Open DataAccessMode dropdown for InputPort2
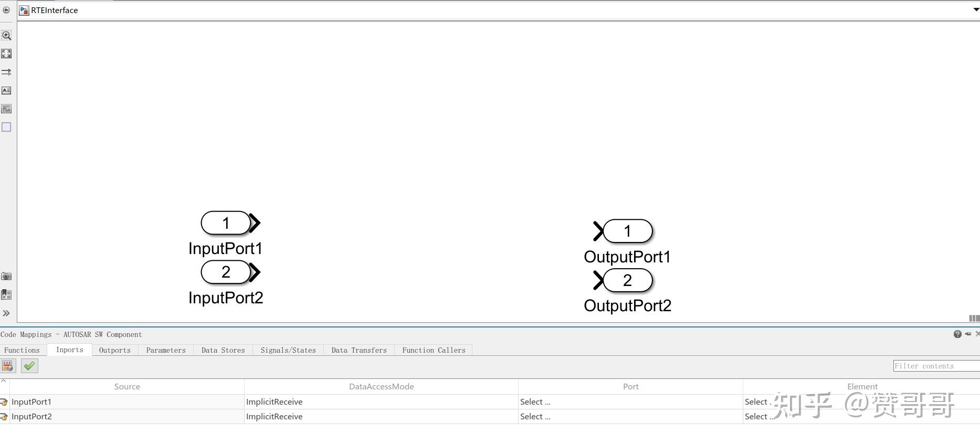This screenshot has height=444, width=980. point(381,417)
